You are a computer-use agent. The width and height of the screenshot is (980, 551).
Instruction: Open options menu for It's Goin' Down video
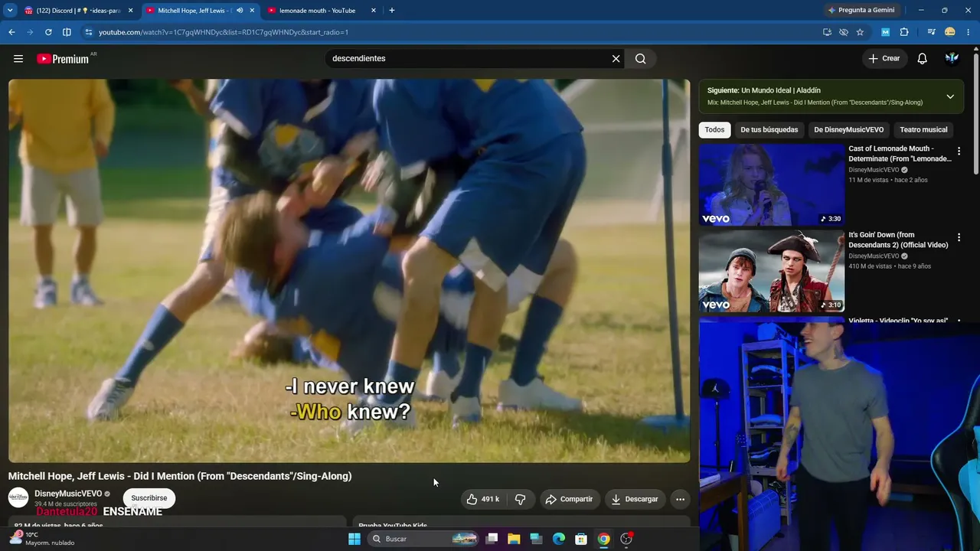coord(959,238)
